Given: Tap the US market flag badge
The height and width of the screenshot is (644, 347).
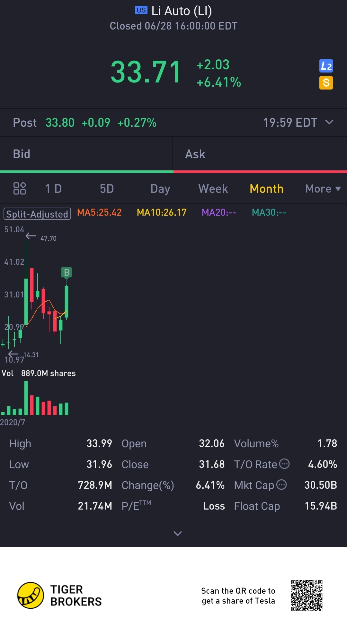Looking at the screenshot, I should click(141, 10).
